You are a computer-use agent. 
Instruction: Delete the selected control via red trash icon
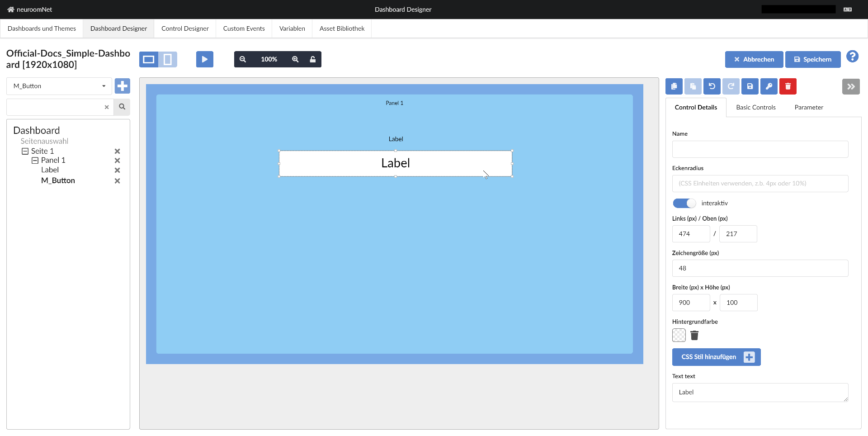pos(788,86)
